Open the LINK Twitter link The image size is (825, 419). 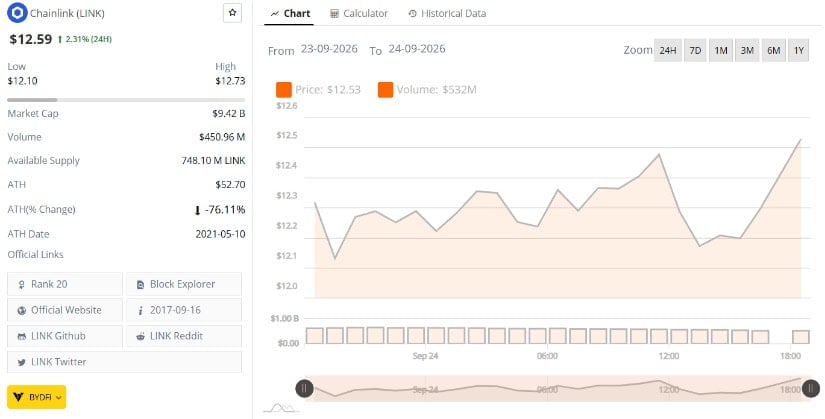tap(125, 362)
